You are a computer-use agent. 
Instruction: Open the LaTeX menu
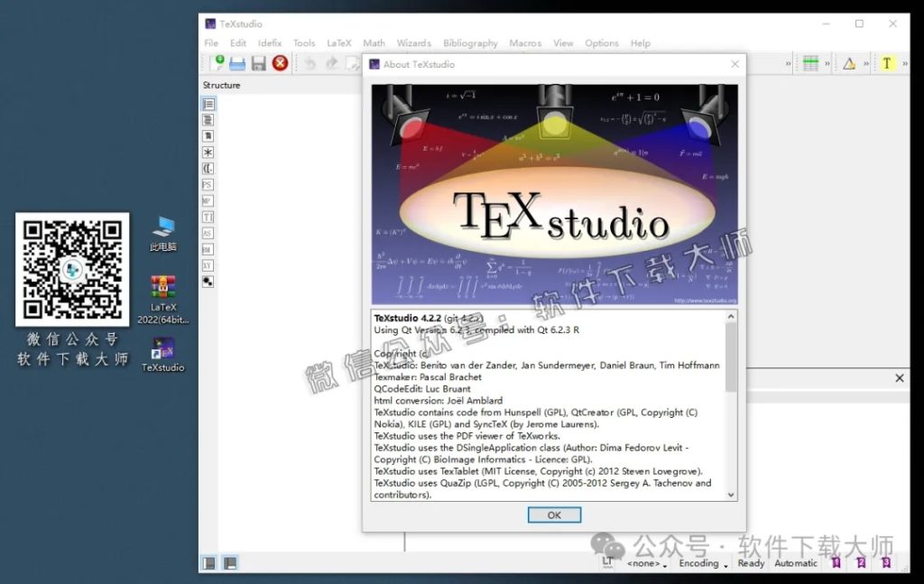339,42
